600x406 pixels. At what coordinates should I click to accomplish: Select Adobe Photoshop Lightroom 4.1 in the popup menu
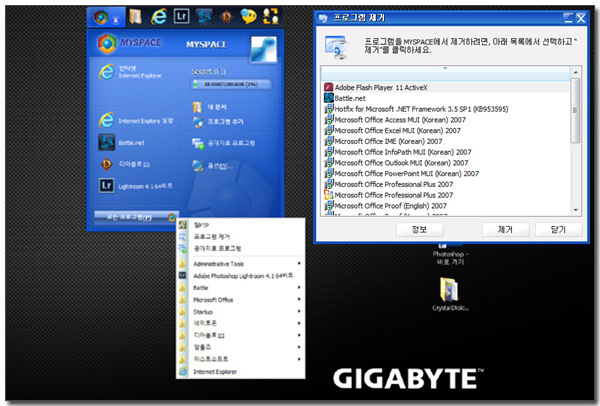coord(240,274)
